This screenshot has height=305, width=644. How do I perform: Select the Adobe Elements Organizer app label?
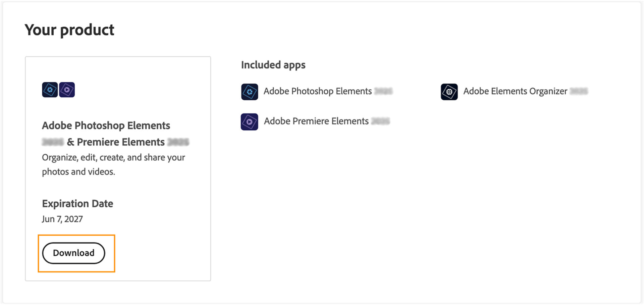(515, 91)
